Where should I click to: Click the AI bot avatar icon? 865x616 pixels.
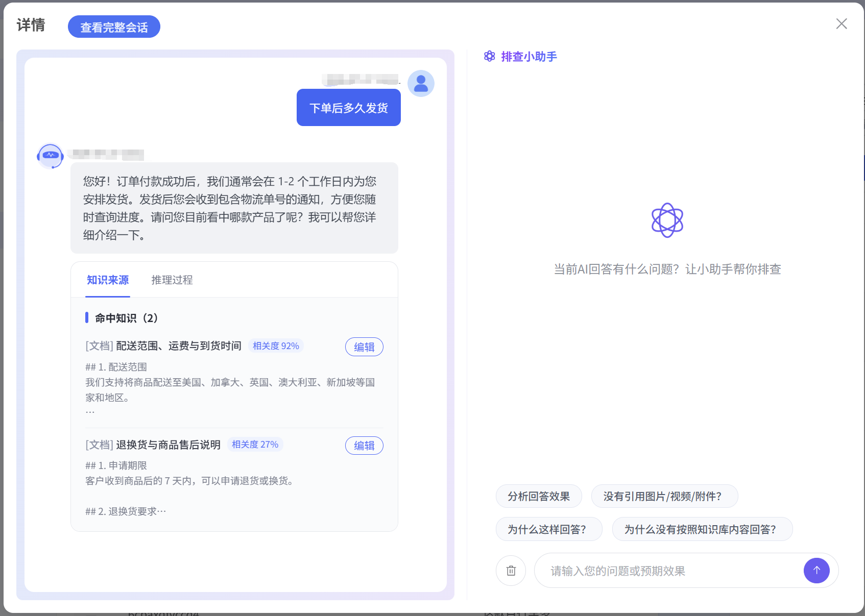pos(50,156)
